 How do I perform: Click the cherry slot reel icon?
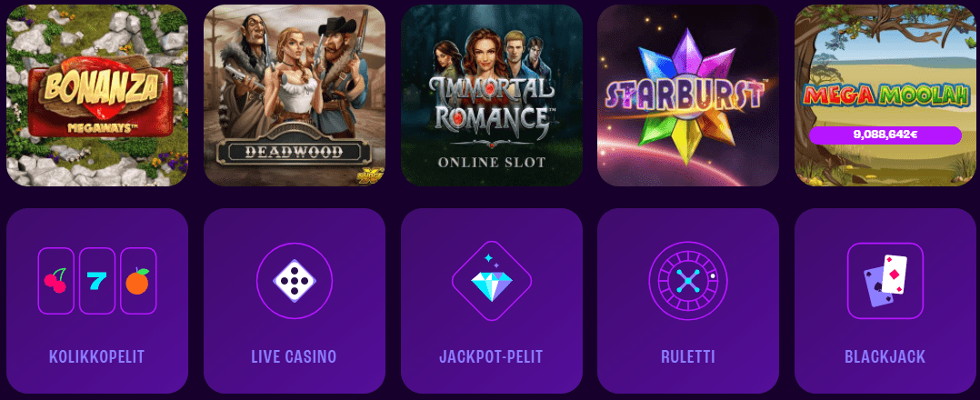coord(56,281)
